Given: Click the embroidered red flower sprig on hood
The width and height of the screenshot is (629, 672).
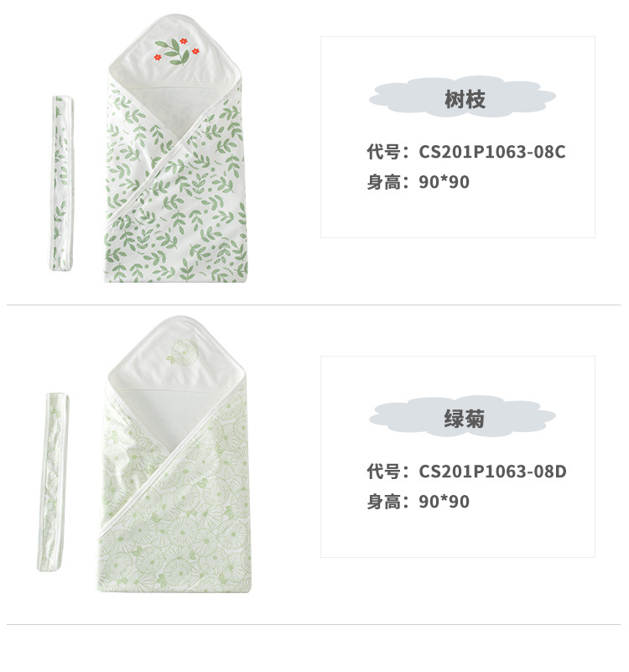Looking at the screenshot, I should click(176, 51).
